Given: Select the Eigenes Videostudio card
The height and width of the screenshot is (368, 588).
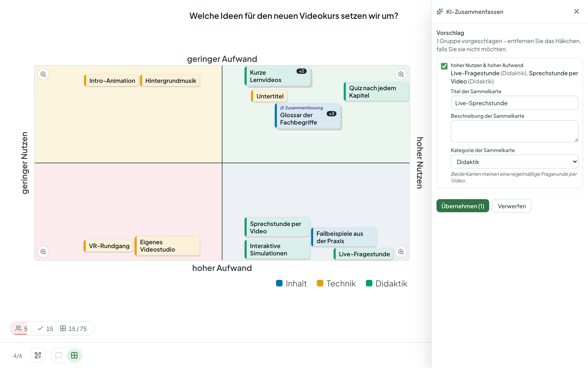Looking at the screenshot, I should [167, 246].
